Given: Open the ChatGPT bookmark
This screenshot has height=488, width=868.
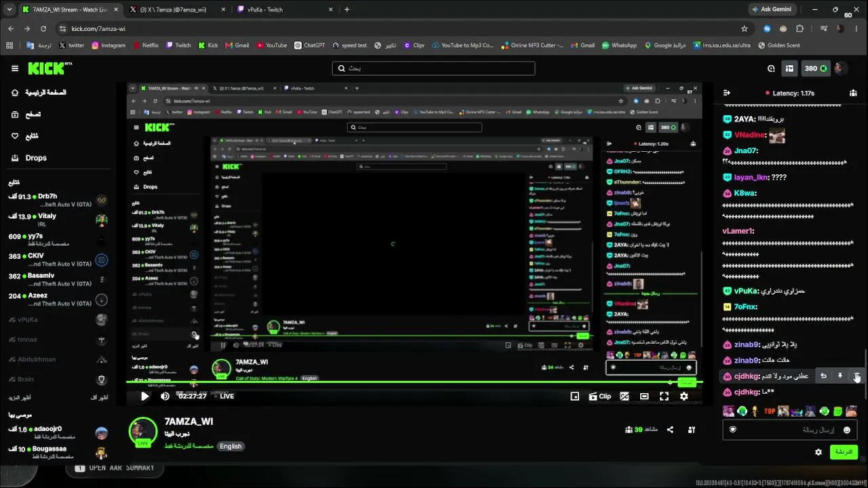Looking at the screenshot, I should (x=309, y=45).
